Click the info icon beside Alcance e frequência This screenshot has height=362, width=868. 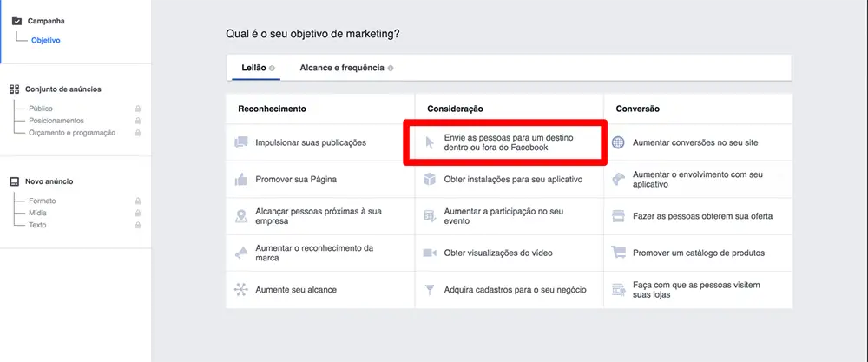tap(391, 68)
